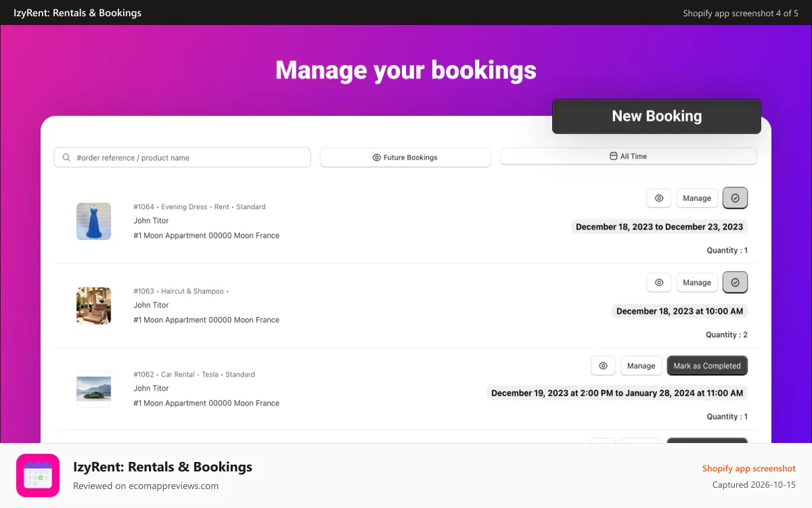This screenshot has height=508, width=812.
Task: Click date range ending January 28, 2024
Action: coord(617,393)
